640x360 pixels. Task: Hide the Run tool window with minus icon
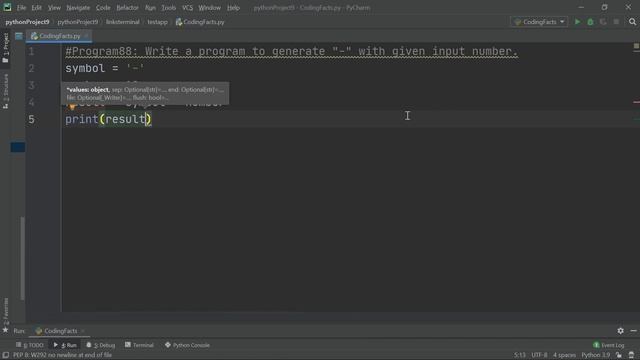[633, 331]
